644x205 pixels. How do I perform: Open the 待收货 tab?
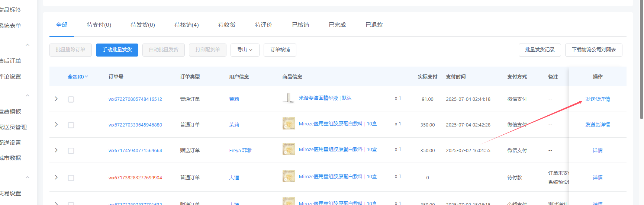coord(227,25)
